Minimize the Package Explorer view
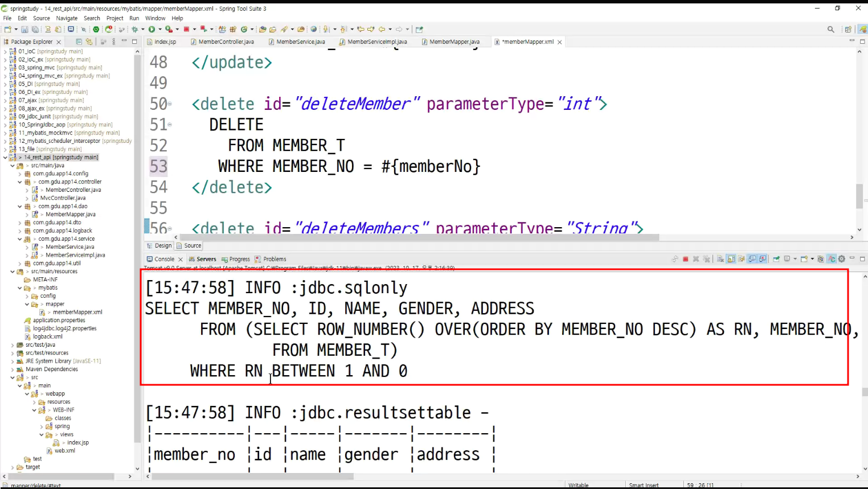This screenshot has height=489, width=868. (x=124, y=42)
